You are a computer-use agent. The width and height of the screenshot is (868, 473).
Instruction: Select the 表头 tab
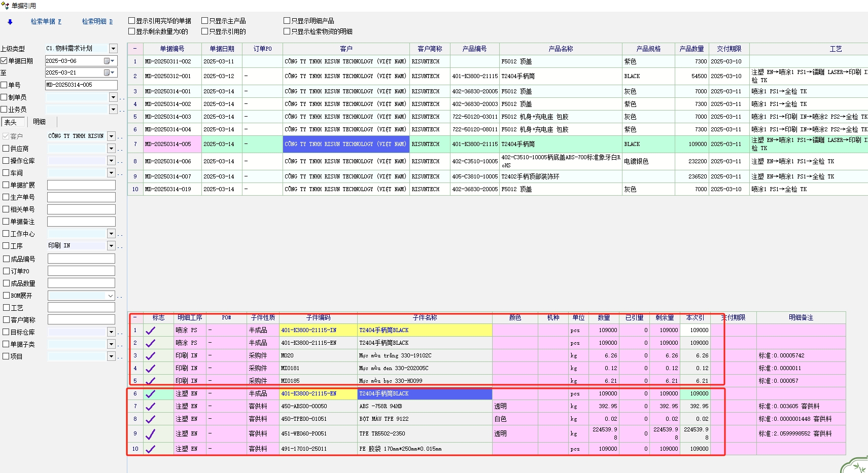11,122
